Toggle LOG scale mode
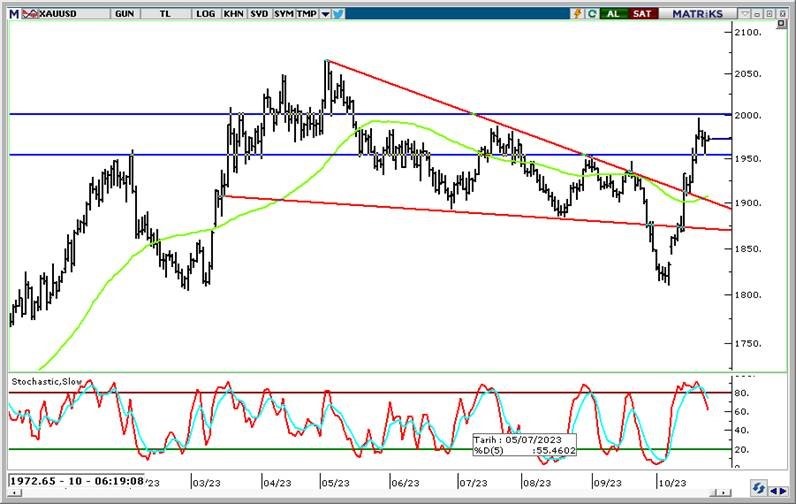 206,14
